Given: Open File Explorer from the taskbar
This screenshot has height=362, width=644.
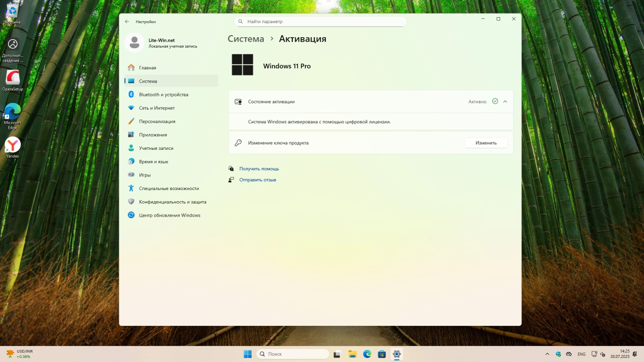Looking at the screenshot, I should (x=352, y=354).
